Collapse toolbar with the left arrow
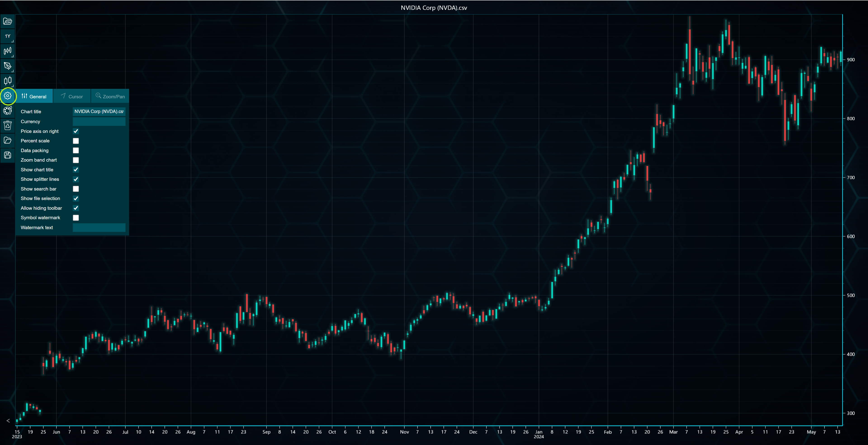This screenshot has width=868, height=445. 8,421
